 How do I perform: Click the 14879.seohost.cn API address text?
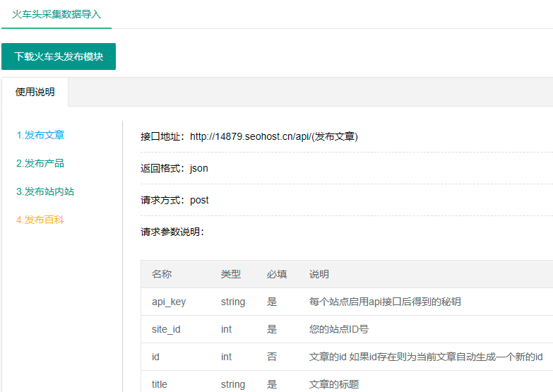[274, 136]
